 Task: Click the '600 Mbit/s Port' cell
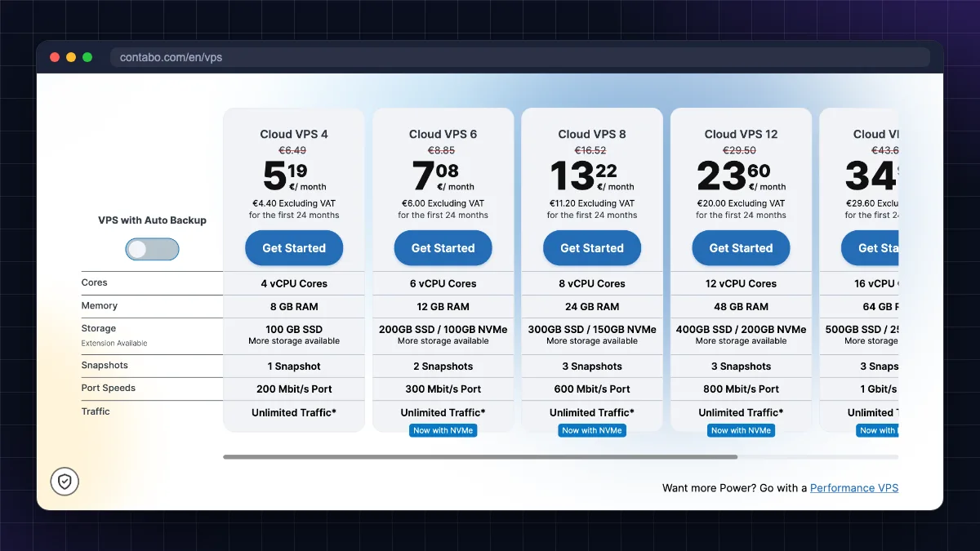pos(592,389)
